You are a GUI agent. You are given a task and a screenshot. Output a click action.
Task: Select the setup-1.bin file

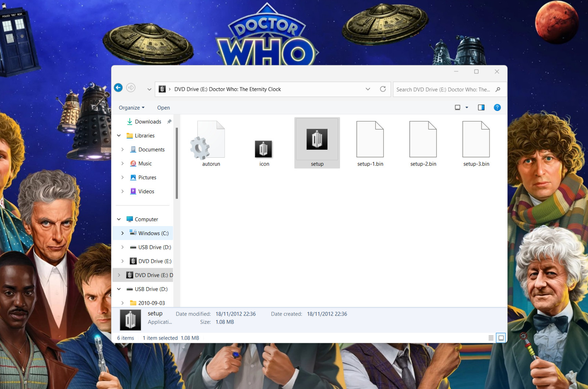tap(370, 143)
